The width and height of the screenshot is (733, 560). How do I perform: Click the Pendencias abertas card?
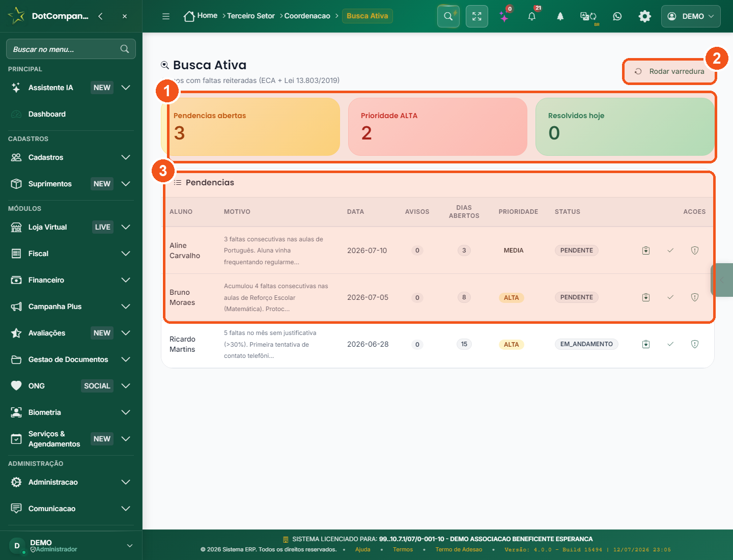250,127
